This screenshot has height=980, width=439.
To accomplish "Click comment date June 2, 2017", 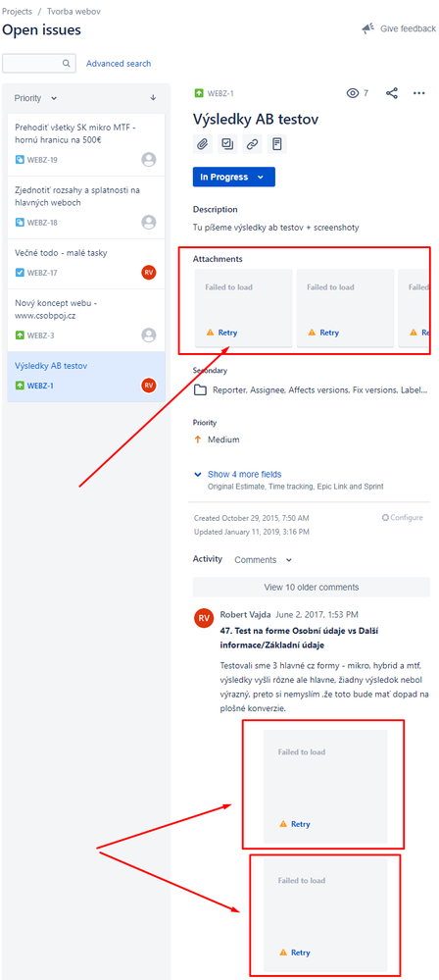I will [x=317, y=614].
